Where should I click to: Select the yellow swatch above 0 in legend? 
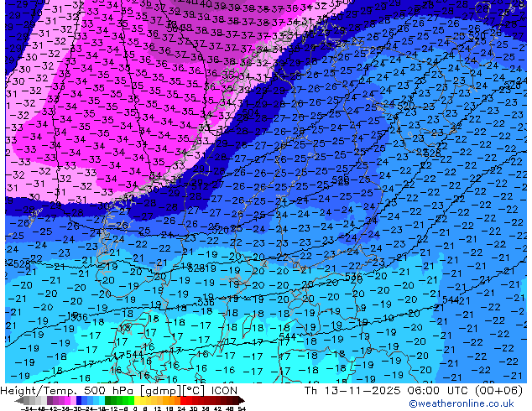(137, 400)
